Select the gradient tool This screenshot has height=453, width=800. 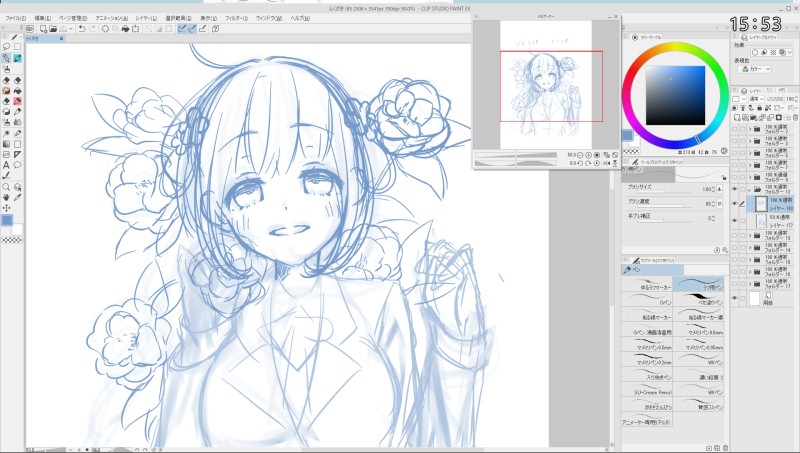tap(7, 144)
